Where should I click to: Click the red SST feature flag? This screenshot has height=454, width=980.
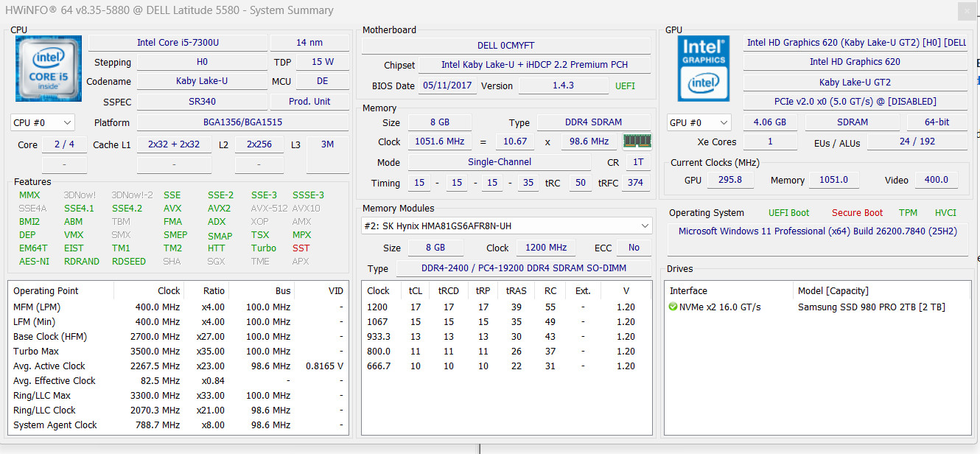[x=301, y=248]
